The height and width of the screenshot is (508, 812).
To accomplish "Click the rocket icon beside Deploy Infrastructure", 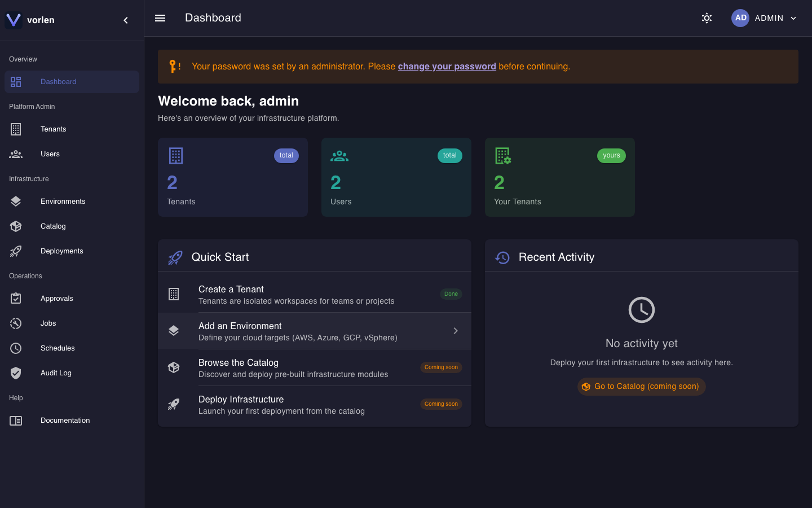I will pos(174,404).
